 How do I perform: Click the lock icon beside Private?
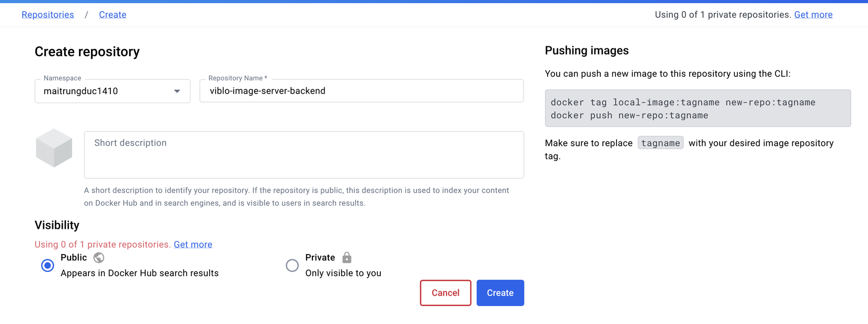tap(347, 258)
